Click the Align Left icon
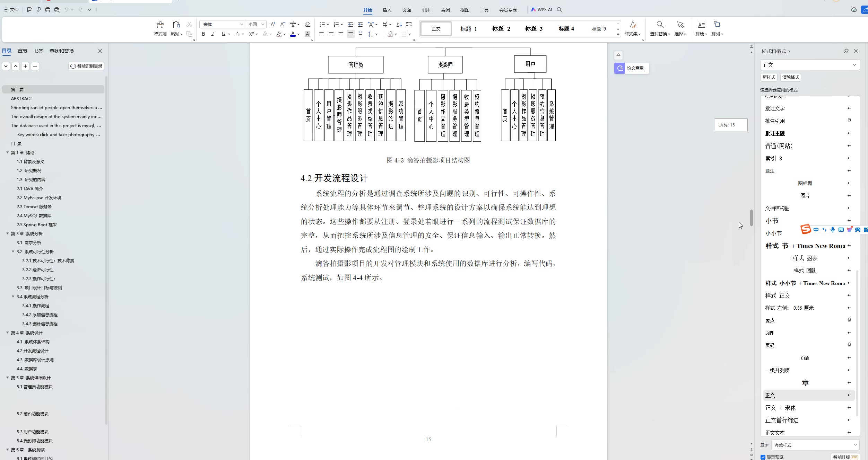Viewport: 868px width, 460px height. pos(321,34)
